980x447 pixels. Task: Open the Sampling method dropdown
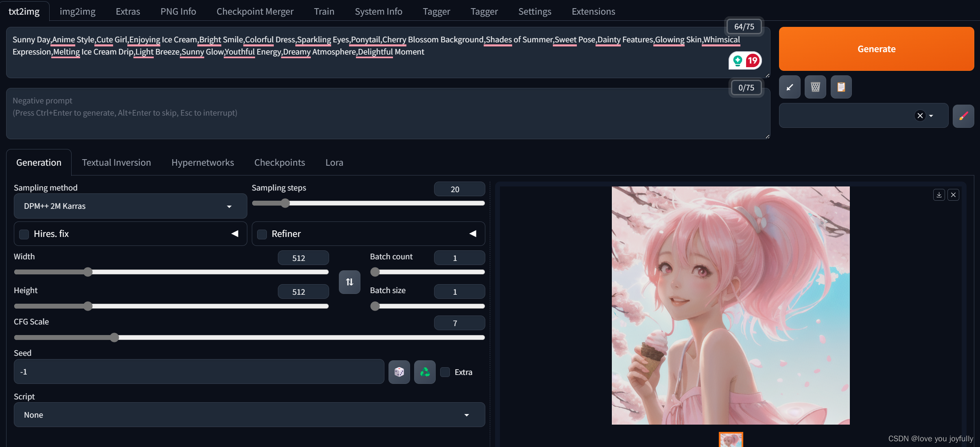click(130, 206)
